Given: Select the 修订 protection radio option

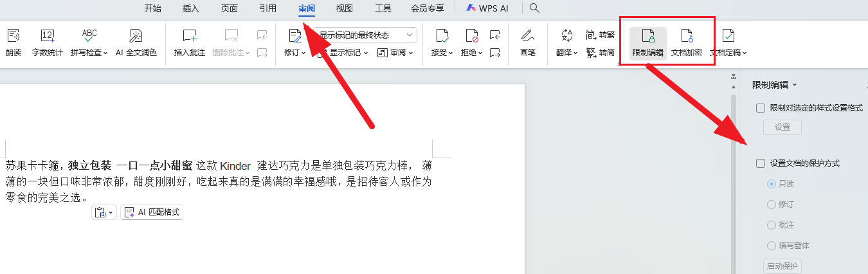Looking at the screenshot, I should 772,205.
